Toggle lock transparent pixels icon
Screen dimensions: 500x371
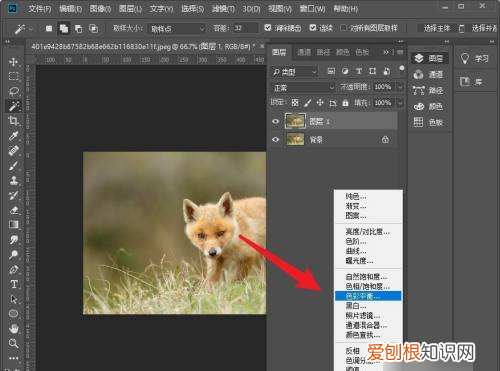pyautogui.click(x=295, y=103)
